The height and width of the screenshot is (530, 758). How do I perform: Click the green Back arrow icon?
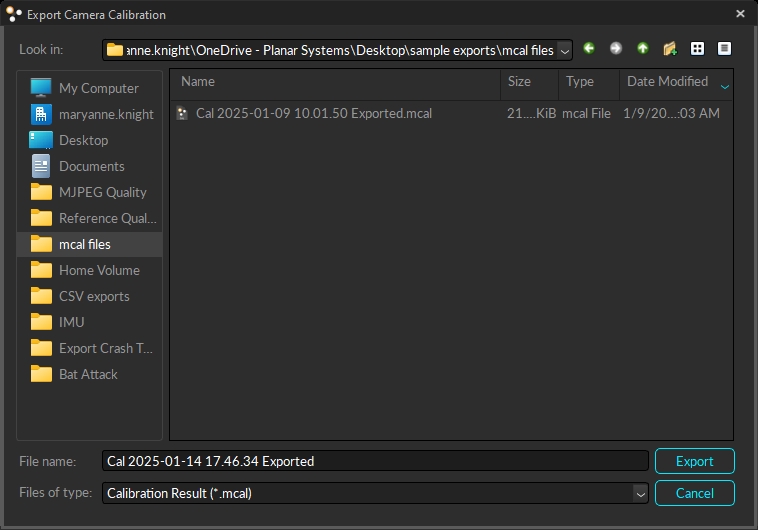pos(589,48)
